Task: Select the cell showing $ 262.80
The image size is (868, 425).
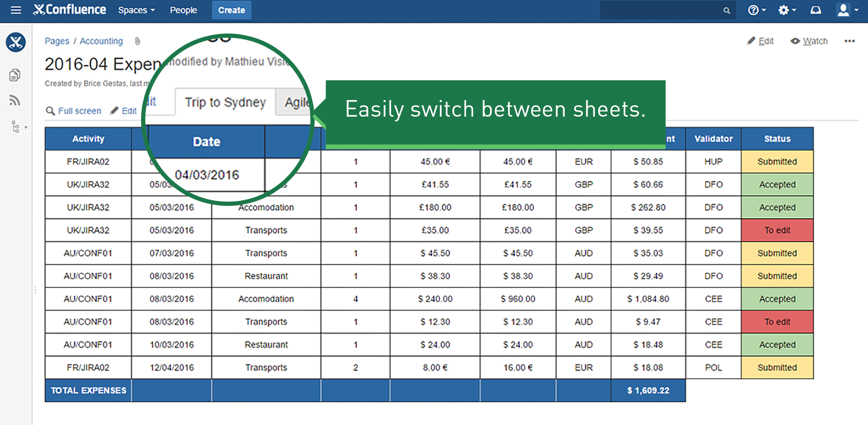Action: point(648,207)
